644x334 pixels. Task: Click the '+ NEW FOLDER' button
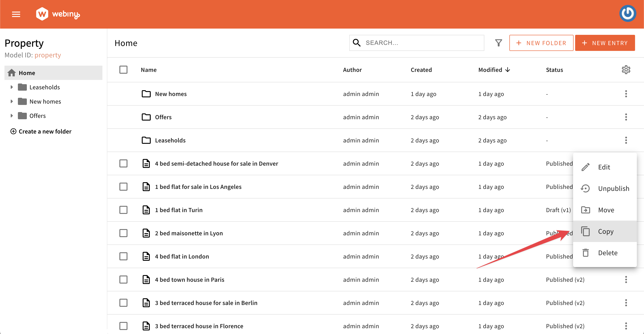coord(541,43)
